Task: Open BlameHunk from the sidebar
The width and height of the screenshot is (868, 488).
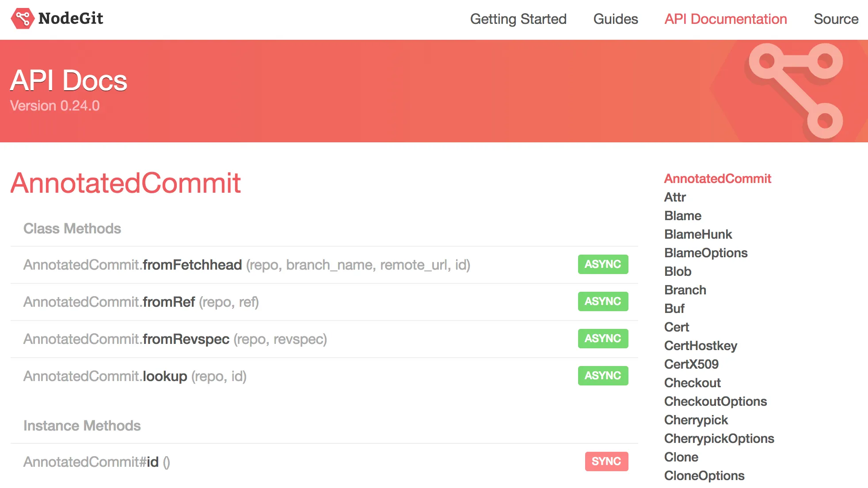Action: tap(698, 234)
